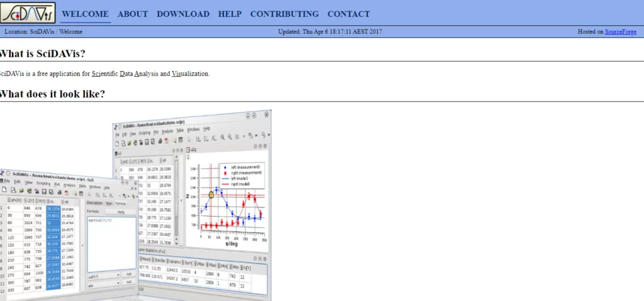Click the 'What does it look like?' heading
This screenshot has height=301, width=644.
[53, 94]
